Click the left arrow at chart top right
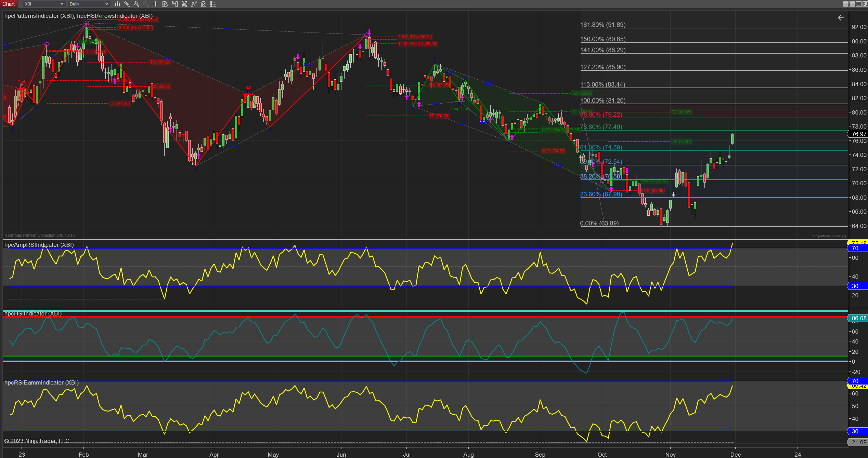The height and width of the screenshot is (458, 868). tap(841, 18)
